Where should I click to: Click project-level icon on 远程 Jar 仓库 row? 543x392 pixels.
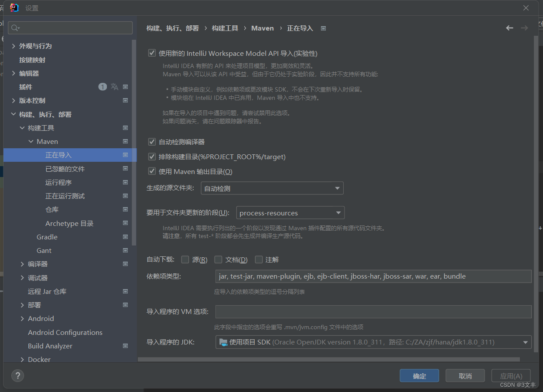[x=126, y=291]
